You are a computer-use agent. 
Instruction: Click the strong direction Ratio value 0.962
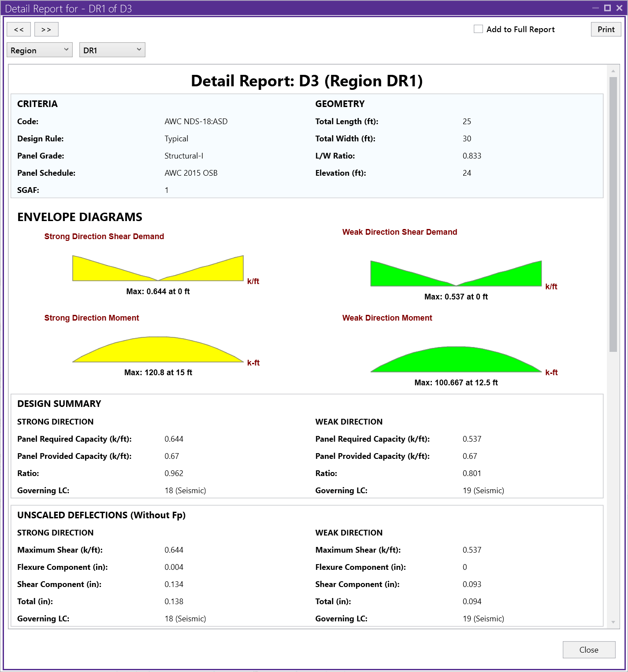pos(174,473)
